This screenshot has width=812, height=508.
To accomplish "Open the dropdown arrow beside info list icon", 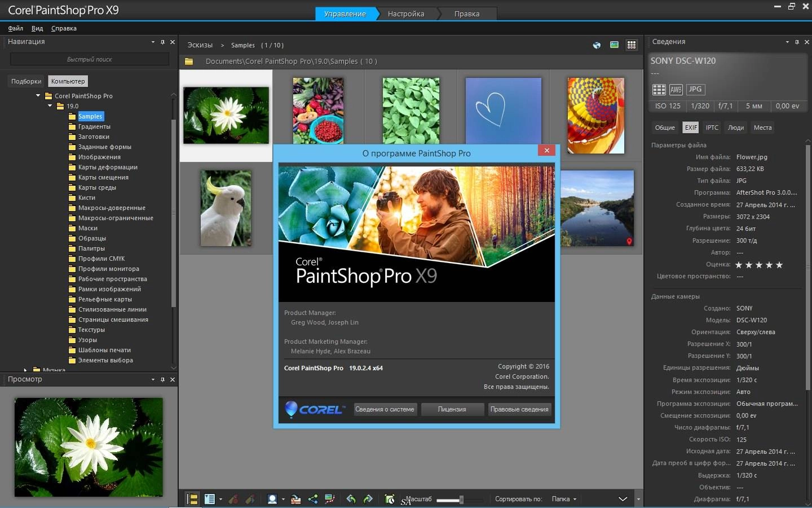I will click(220, 500).
